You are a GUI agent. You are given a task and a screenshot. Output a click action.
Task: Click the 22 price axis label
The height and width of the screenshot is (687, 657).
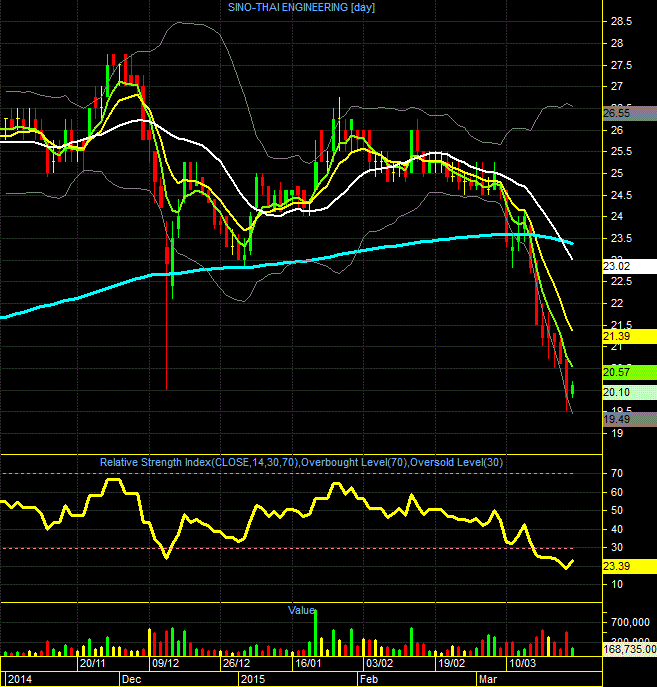point(617,303)
